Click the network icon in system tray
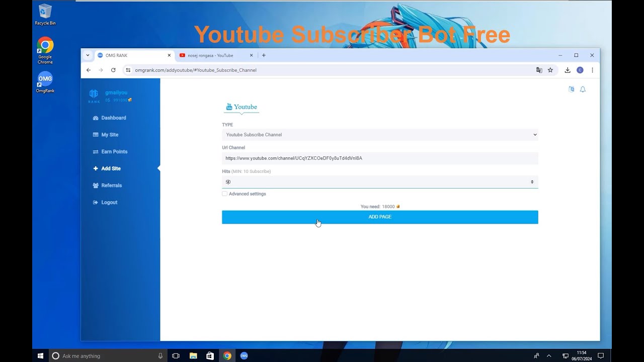This screenshot has width=644, height=362. pyautogui.click(x=566, y=356)
